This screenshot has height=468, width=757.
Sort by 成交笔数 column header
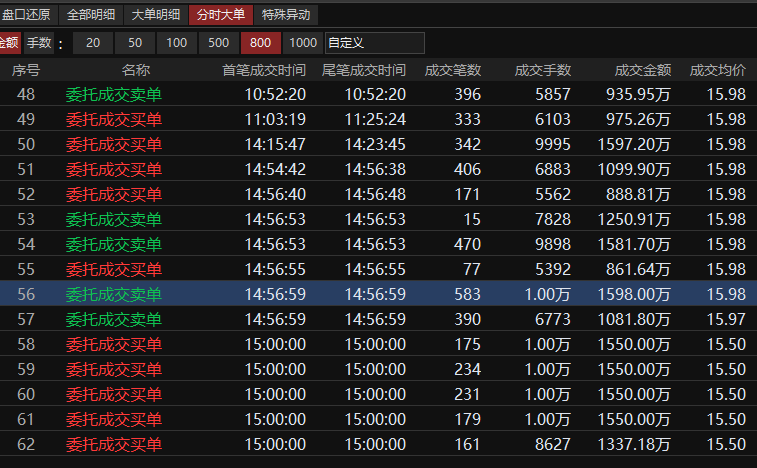(x=453, y=71)
